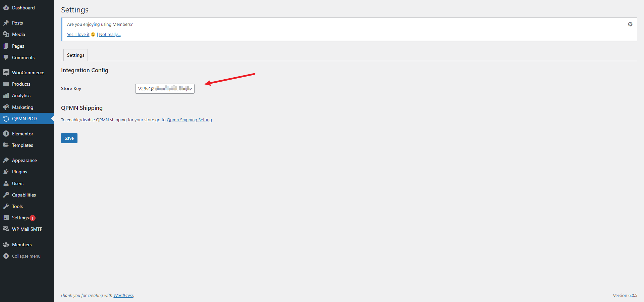Click the Media library icon

[x=6, y=34]
